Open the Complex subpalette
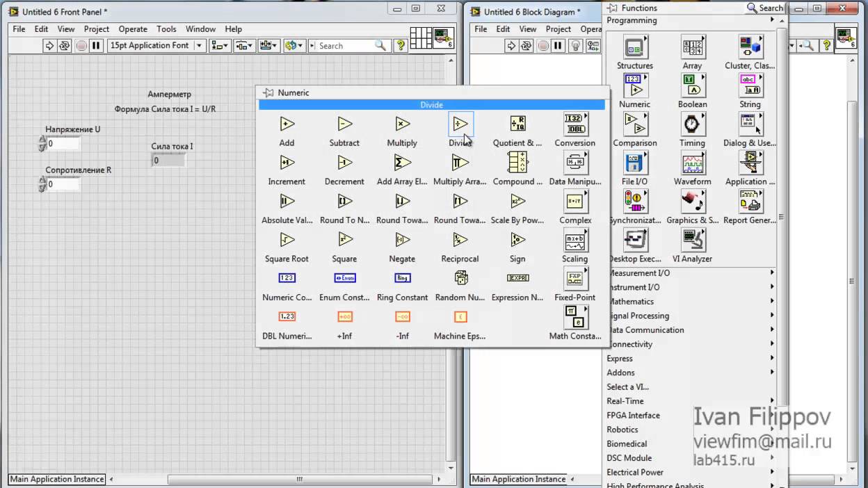This screenshot has width=868, height=488. (x=575, y=202)
